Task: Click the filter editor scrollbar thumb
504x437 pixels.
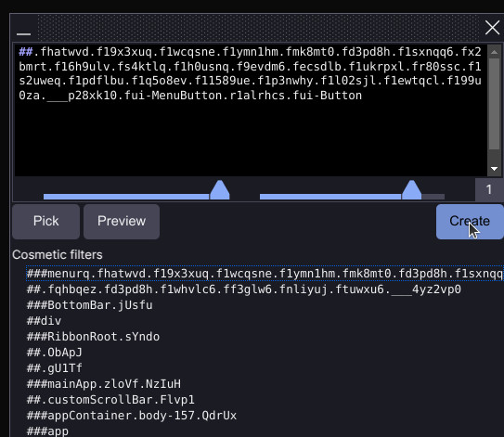Action: 495,104
